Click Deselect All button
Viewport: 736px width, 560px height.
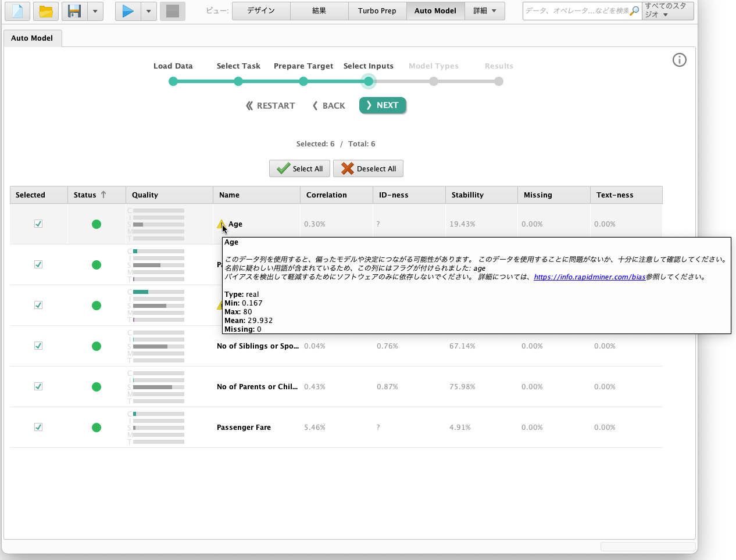[368, 168]
